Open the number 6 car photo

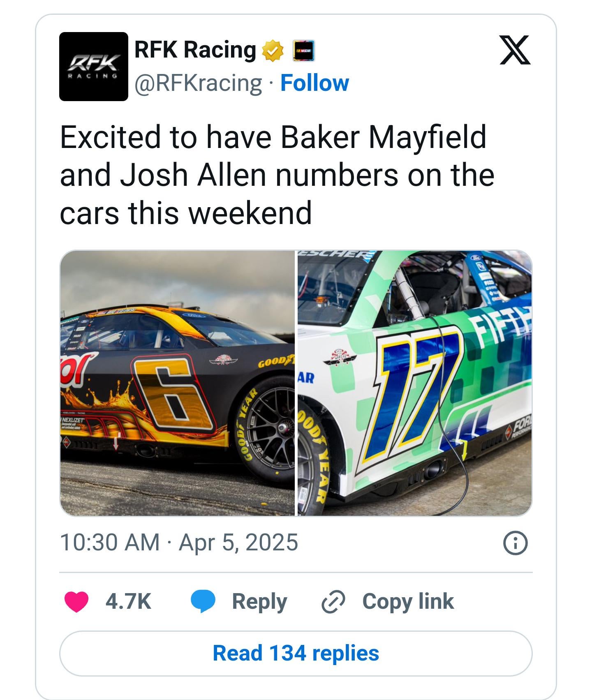tap(177, 383)
